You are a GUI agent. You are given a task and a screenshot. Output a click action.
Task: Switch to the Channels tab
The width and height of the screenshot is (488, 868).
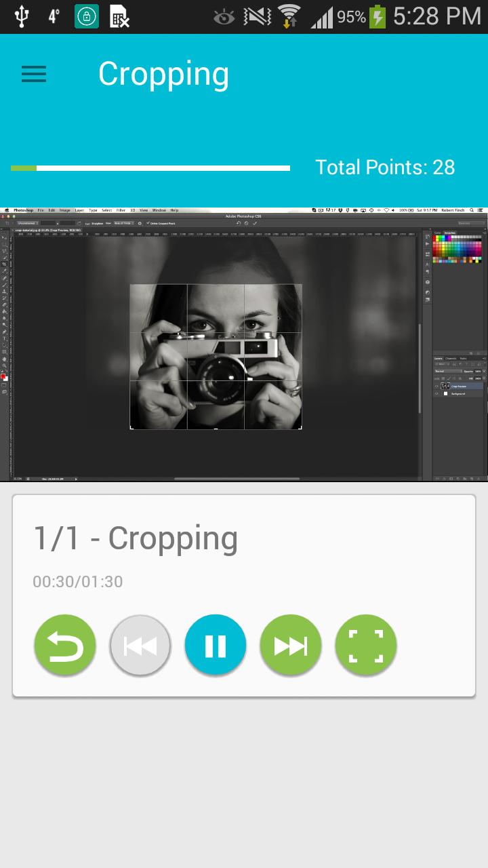pyautogui.click(x=451, y=358)
